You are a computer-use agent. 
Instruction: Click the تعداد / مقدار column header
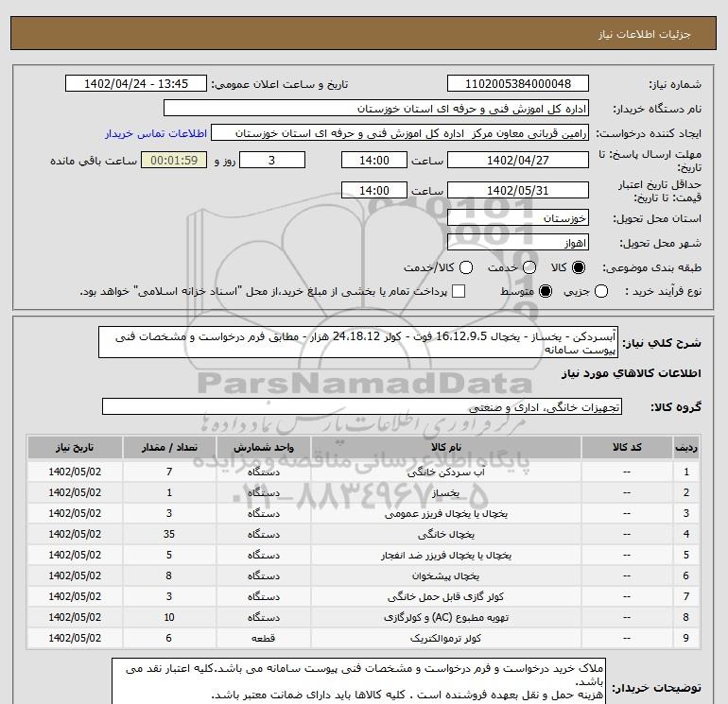169,447
